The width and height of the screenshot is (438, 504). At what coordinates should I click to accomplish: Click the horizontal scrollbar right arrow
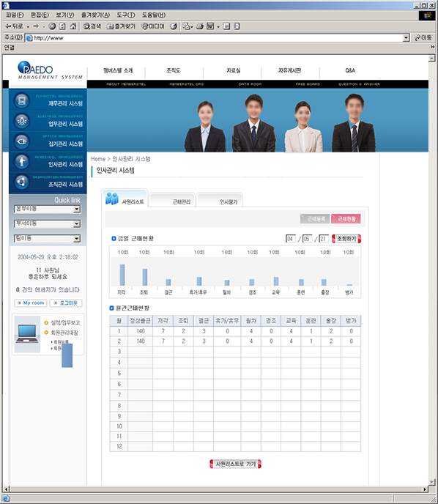(x=425, y=489)
